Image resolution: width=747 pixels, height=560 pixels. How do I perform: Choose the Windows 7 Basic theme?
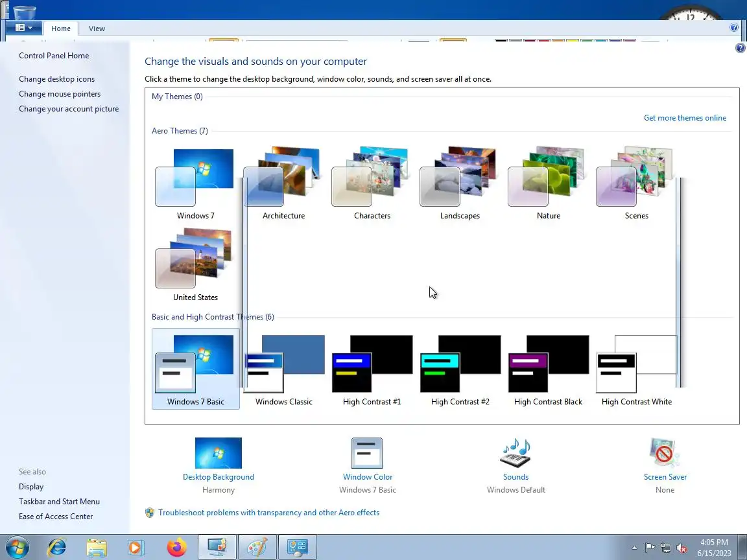coord(195,369)
